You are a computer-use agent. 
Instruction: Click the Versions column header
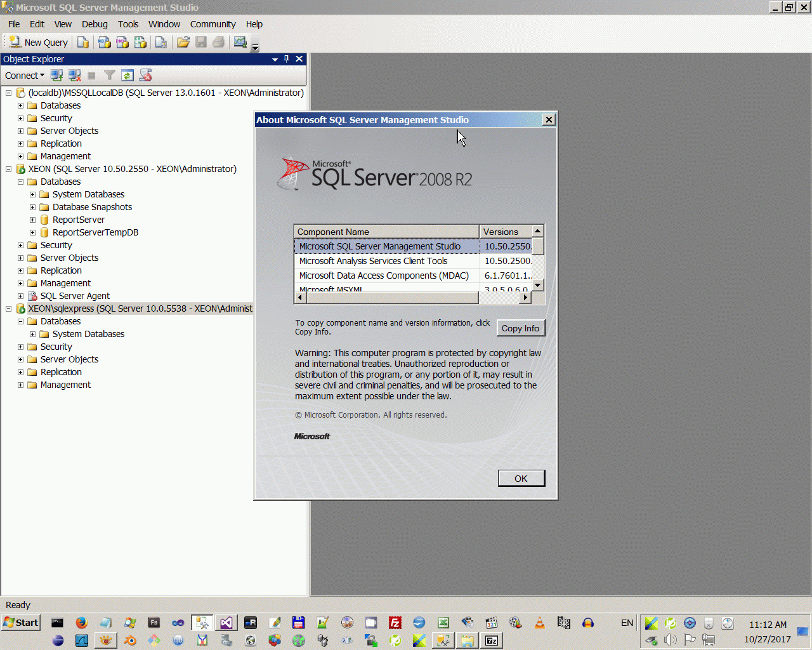click(x=506, y=232)
